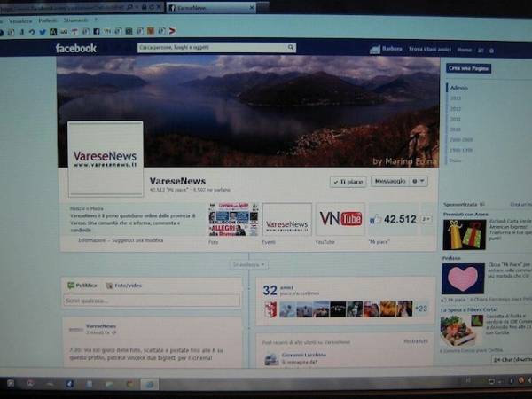Open the Preferiti menu
532x399 pixels.
(48, 20)
